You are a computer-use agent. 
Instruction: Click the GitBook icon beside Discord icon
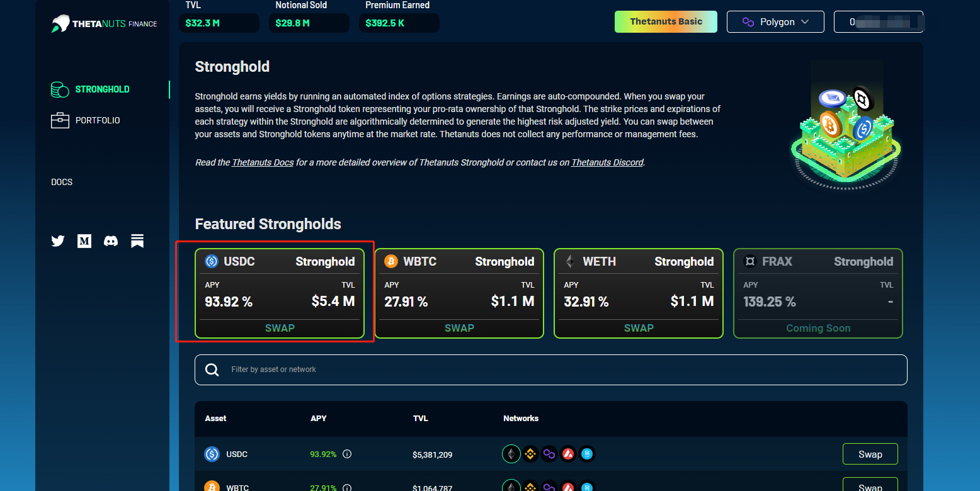tap(137, 240)
